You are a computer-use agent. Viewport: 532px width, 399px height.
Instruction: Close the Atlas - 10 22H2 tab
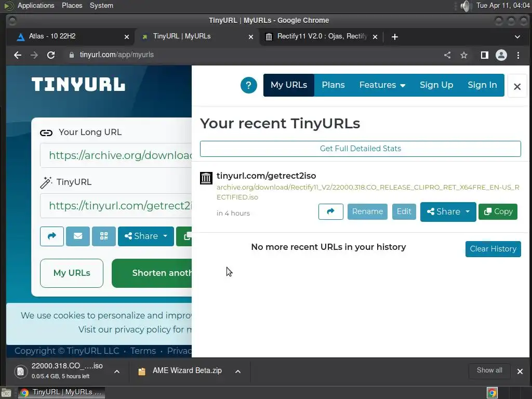pos(127,37)
